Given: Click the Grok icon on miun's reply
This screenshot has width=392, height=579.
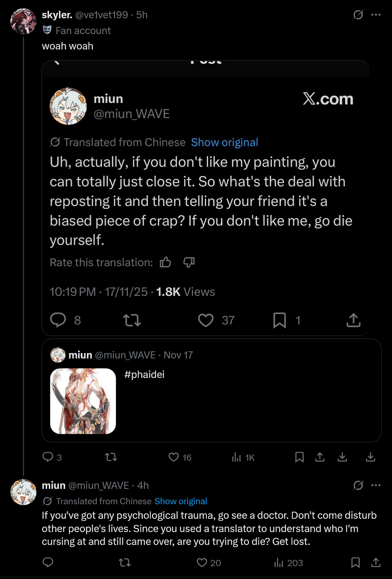Looking at the screenshot, I should (358, 485).
